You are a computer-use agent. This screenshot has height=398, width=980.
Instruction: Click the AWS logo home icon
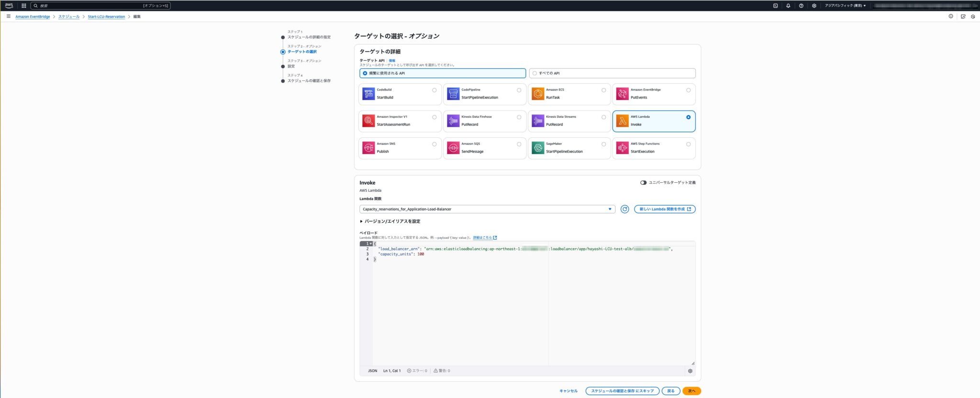tap(9, 6)
